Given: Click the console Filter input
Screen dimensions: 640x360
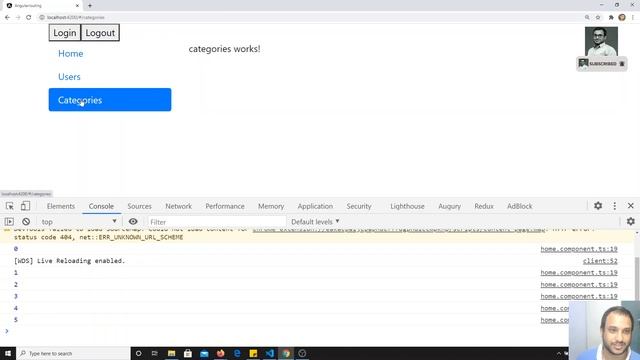Looking at the screenshot, I should [x=216, y=222].
